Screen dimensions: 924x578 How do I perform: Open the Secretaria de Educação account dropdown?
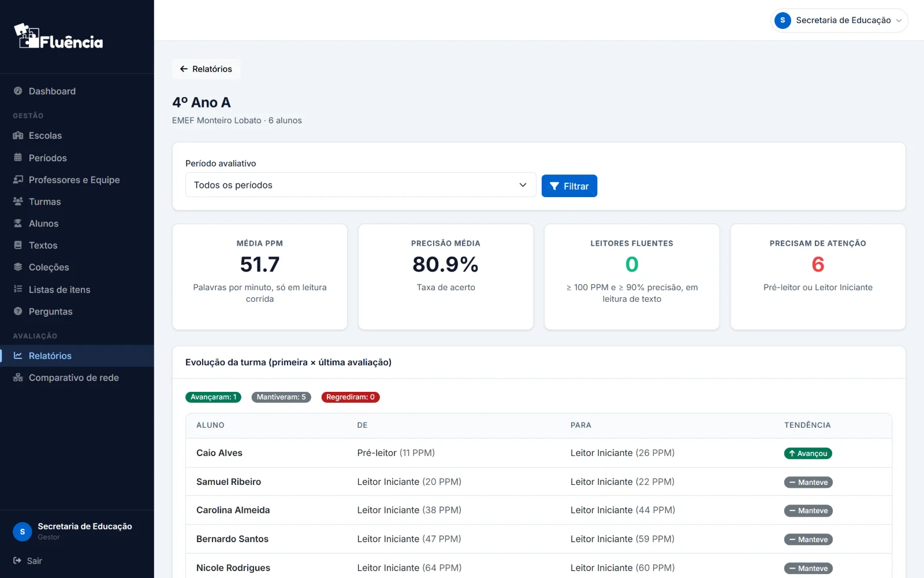coord(839,20)
